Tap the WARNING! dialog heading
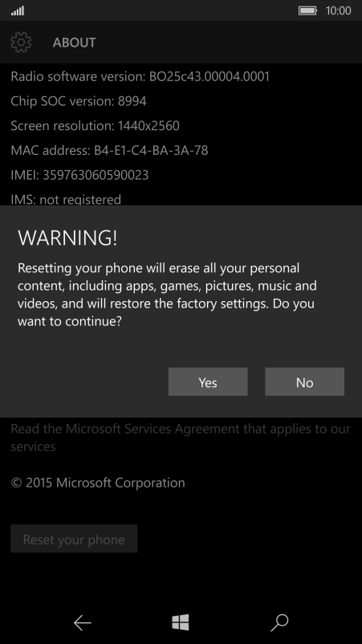This screenshot has width=362, height=644. (67, 238)
